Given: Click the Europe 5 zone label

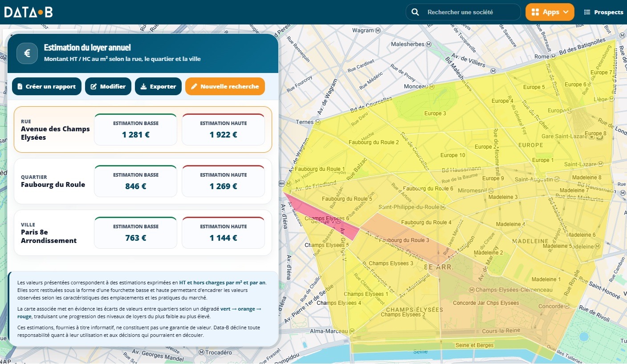Looking at the screenshot, I should (534, 87).
